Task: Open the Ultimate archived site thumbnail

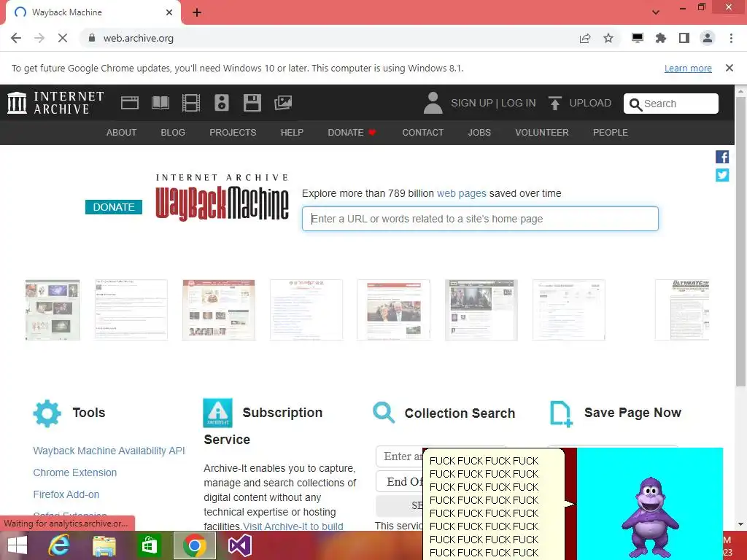Action: point(682,310)
